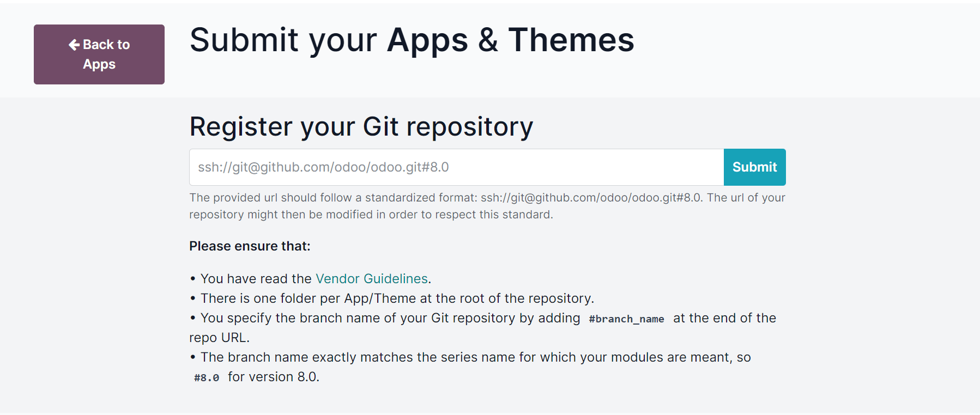Click the Register your Git repository heading
The width and height of the screenshot is (980, 415).
[361, 127]
